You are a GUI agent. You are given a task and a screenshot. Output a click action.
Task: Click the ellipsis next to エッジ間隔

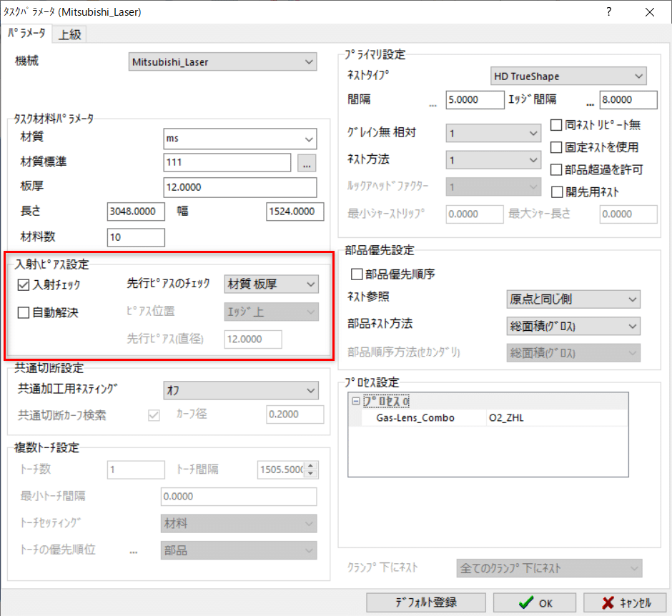coord(591,104)
